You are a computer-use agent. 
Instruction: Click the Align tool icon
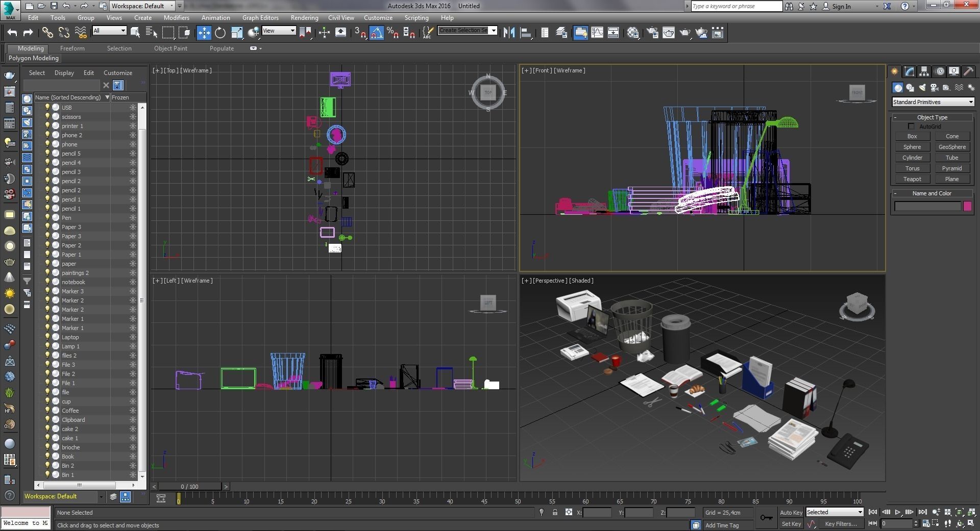tap(525, 33)
